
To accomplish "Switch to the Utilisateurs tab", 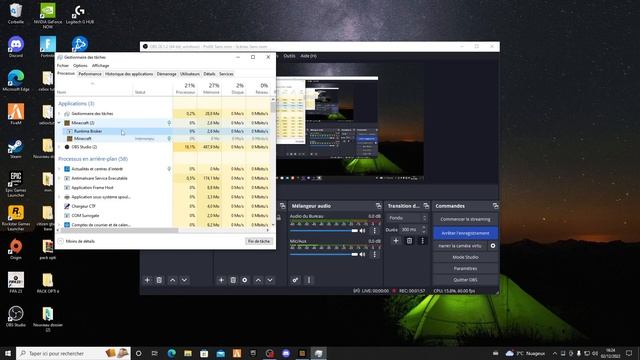I will pos(190,74).
